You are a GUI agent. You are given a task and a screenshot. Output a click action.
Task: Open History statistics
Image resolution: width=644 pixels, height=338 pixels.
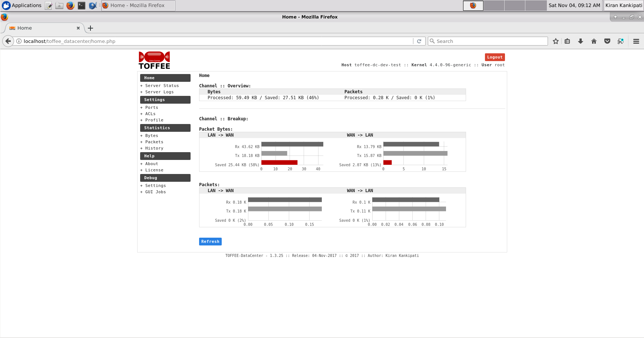[154, 148]
